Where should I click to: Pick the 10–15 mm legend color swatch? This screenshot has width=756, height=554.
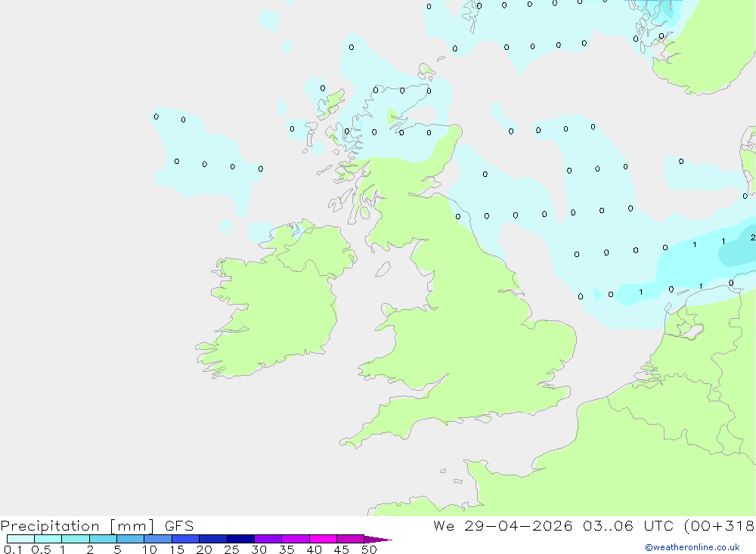point(158,539)
